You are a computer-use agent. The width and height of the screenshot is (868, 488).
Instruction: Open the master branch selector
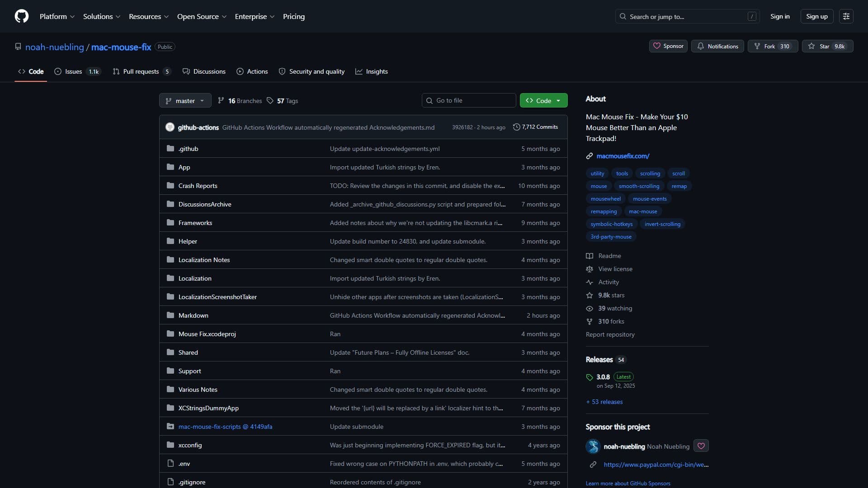pos(185,100)
